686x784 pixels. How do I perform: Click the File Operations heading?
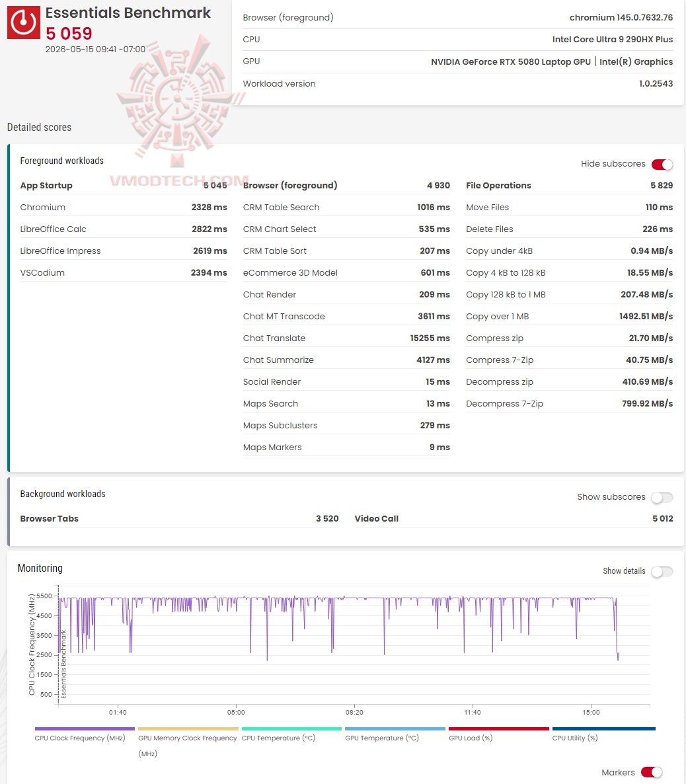point(498,186)
